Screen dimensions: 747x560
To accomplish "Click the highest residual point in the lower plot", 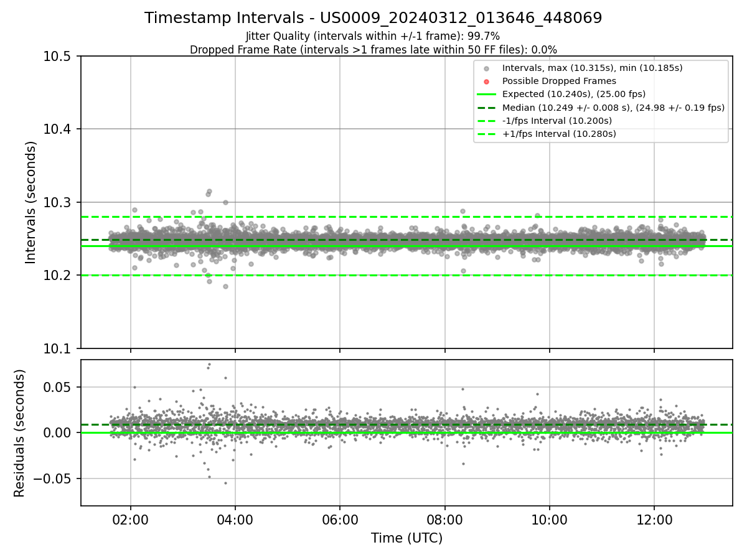I will (209, 364).
